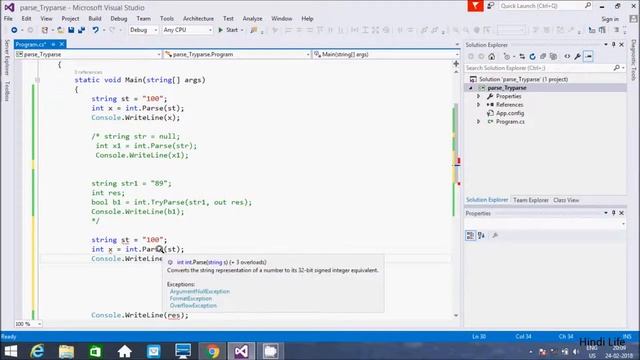
Task: Click Sync with Active Document icon
Action: 522,56
